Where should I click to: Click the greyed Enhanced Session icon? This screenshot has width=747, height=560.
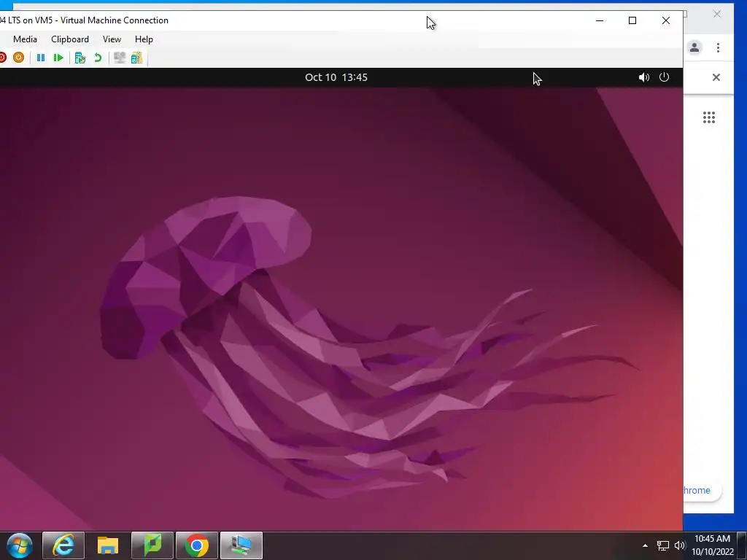point(120,58)
